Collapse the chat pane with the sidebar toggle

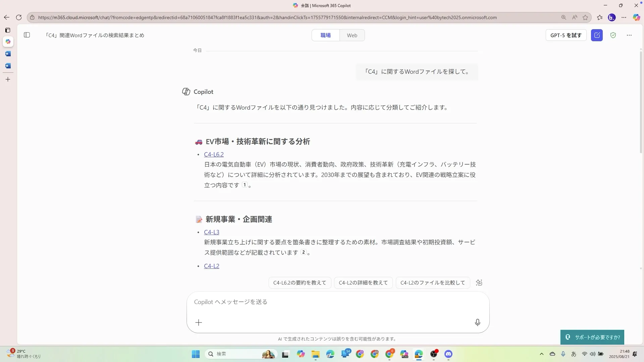click(x=27, y=35)
